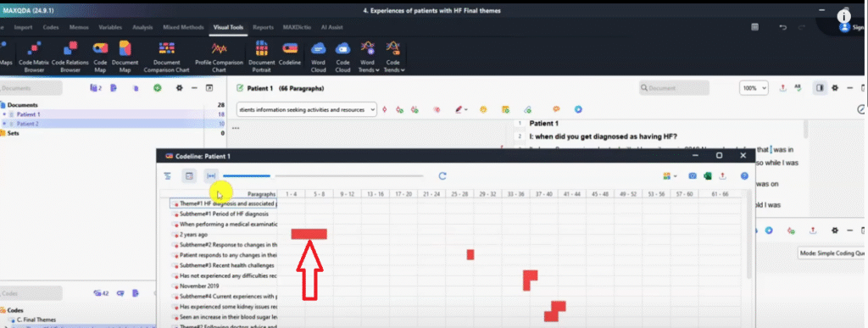
Task: Open the Word Cloud visualization
Action: coord(319,57)
